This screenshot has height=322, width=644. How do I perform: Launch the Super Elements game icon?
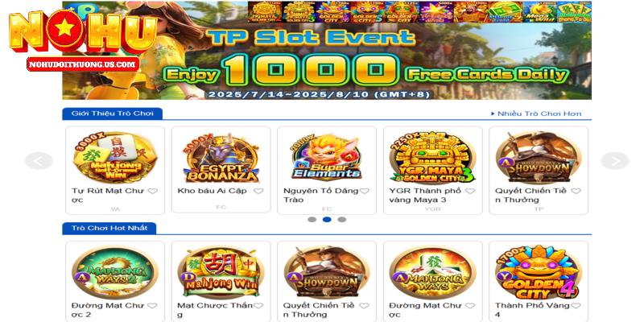[327, 158]
